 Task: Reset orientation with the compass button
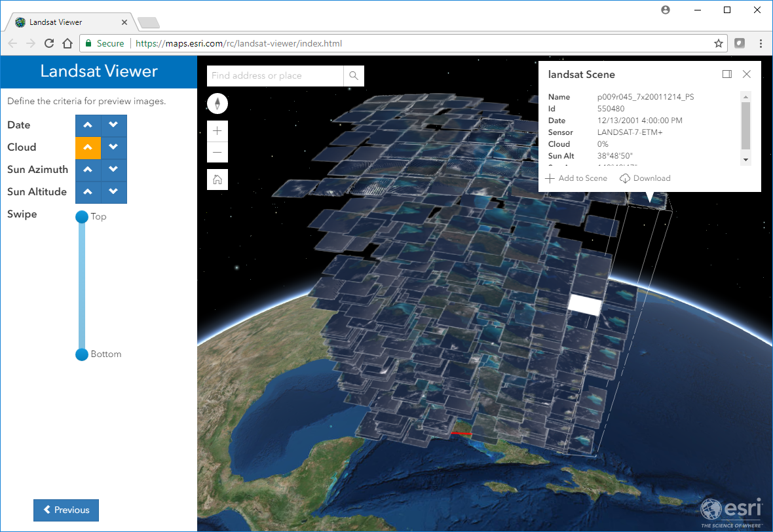pos(217,104)
